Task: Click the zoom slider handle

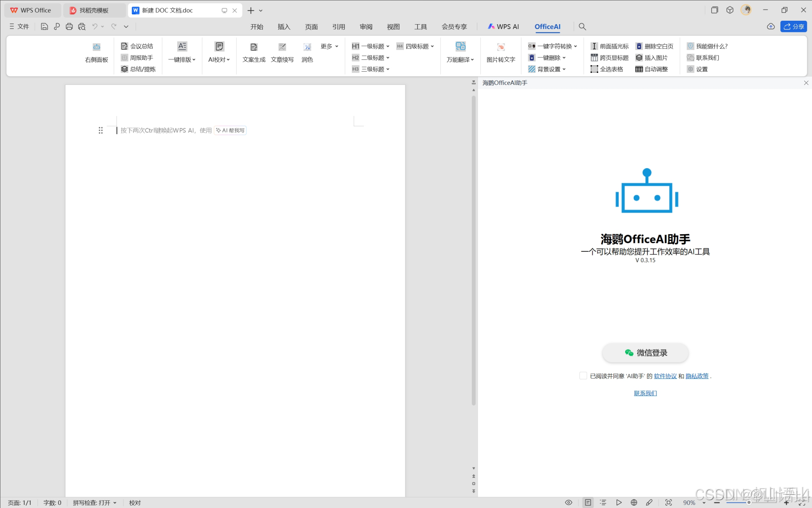Action: tap(749, 503)
